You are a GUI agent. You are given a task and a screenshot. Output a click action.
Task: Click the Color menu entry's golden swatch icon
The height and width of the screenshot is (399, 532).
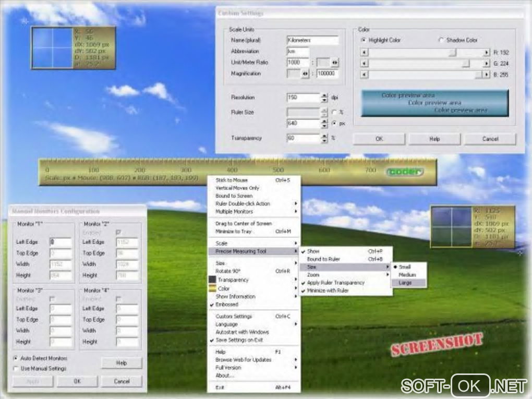[x=212, y=288]
